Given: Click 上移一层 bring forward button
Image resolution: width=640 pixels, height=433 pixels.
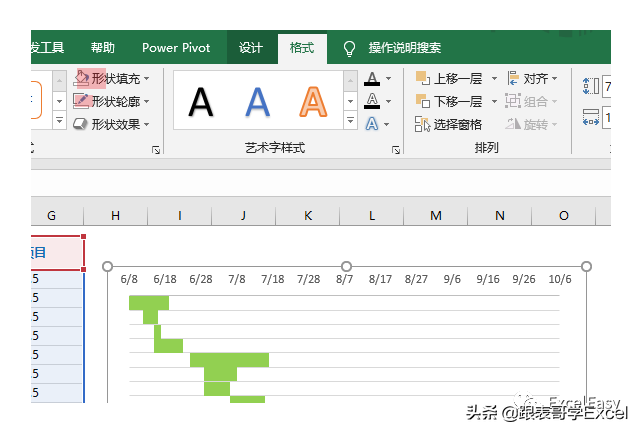Looking at the screenshot, I should click(x=449, y=78).
